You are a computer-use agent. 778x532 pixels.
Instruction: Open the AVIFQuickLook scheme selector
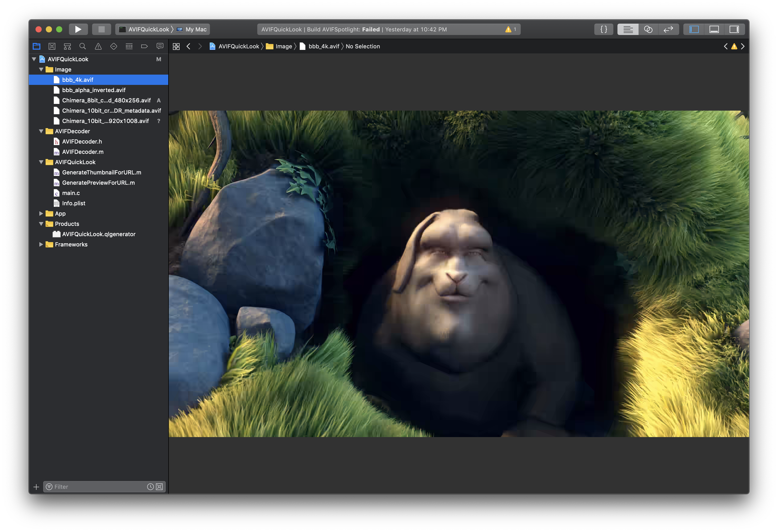tap(145, 30)
